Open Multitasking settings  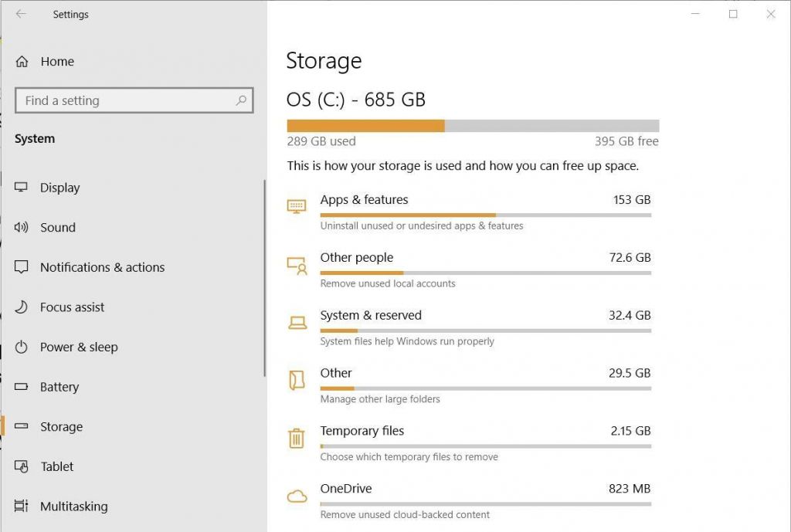pyautogui.click(x=73, y=506)
